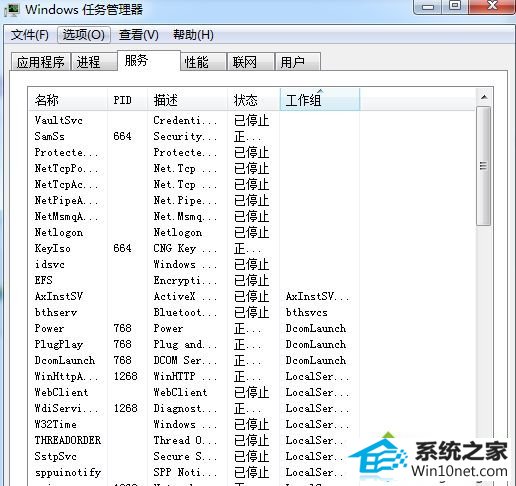Select the DcomLaunch service name

65,360
